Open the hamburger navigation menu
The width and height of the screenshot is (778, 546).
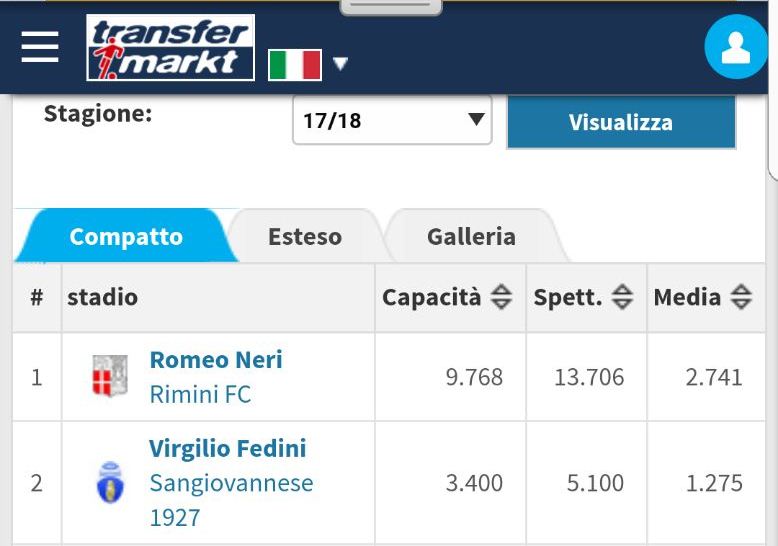point(40,47)
